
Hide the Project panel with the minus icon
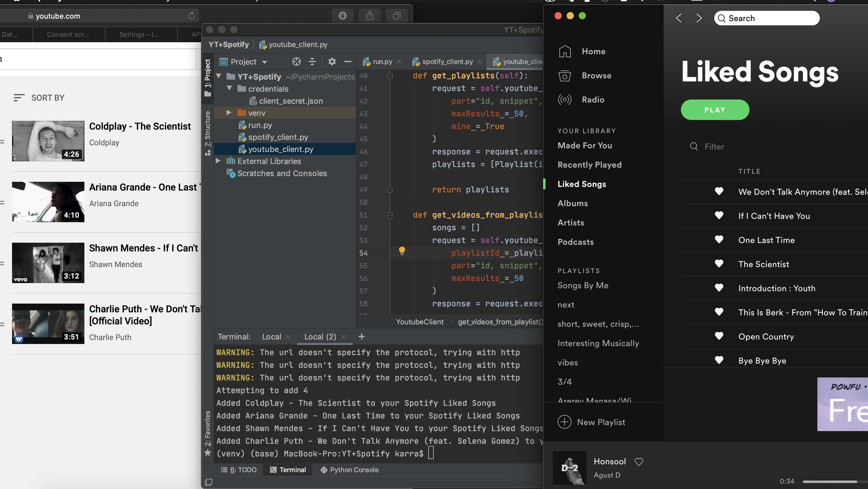348,61
